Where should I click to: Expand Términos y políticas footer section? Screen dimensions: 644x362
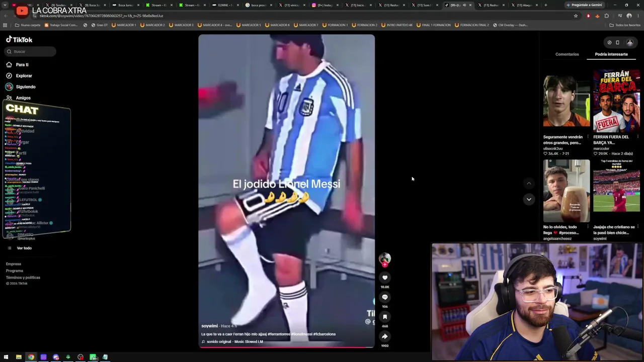pos(23,278)
